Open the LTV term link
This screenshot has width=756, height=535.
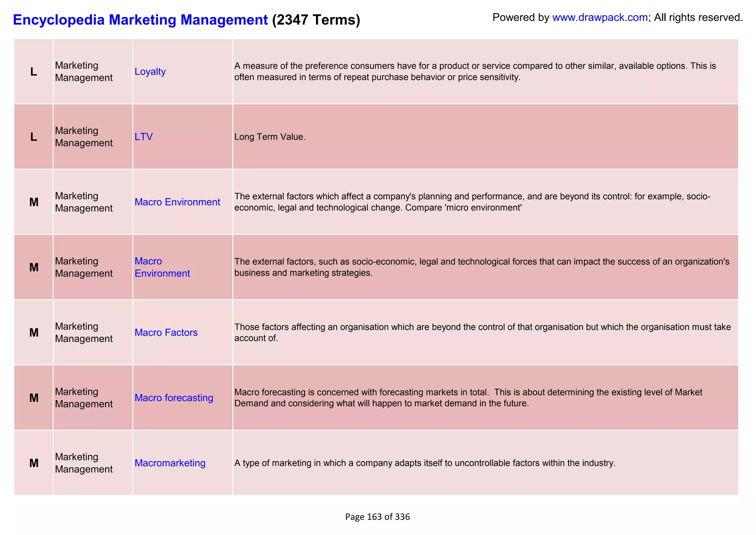point(144,137)
